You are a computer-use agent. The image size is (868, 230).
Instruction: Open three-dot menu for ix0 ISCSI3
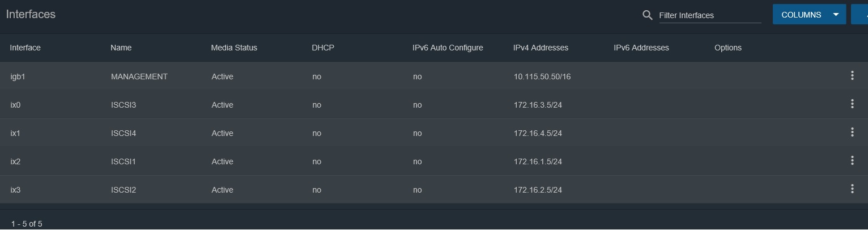[x=852, y=104]
